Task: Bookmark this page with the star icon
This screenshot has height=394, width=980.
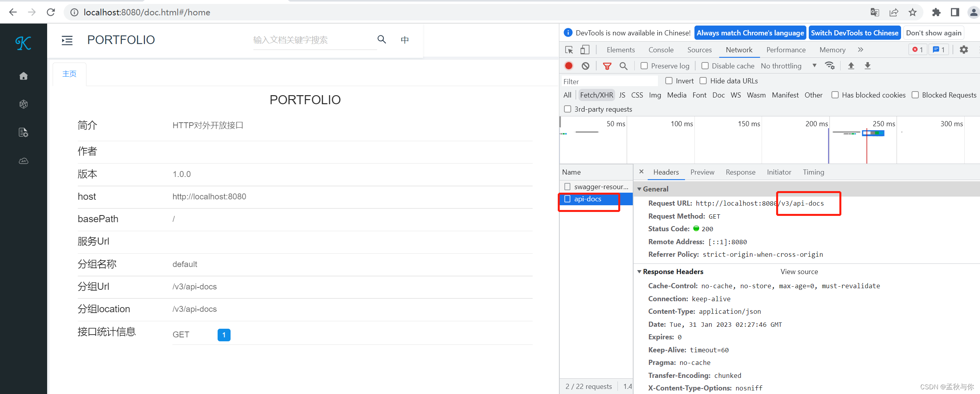Action: click(912, 12)
